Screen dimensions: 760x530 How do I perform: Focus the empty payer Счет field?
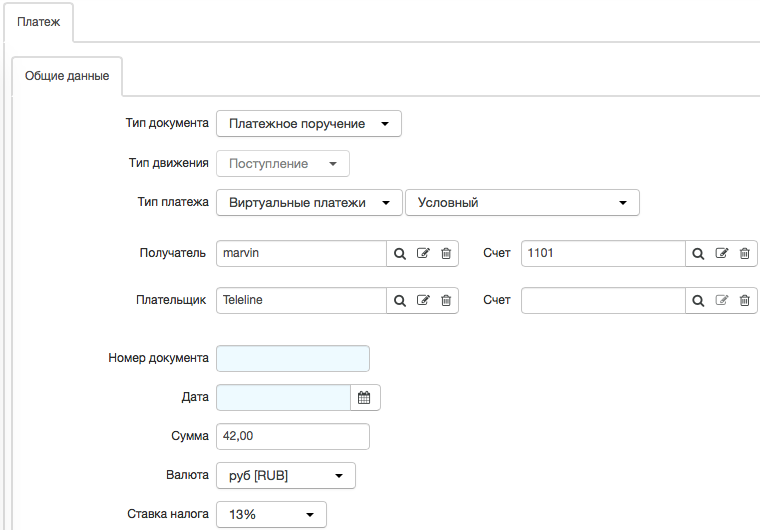coord(603,300)
